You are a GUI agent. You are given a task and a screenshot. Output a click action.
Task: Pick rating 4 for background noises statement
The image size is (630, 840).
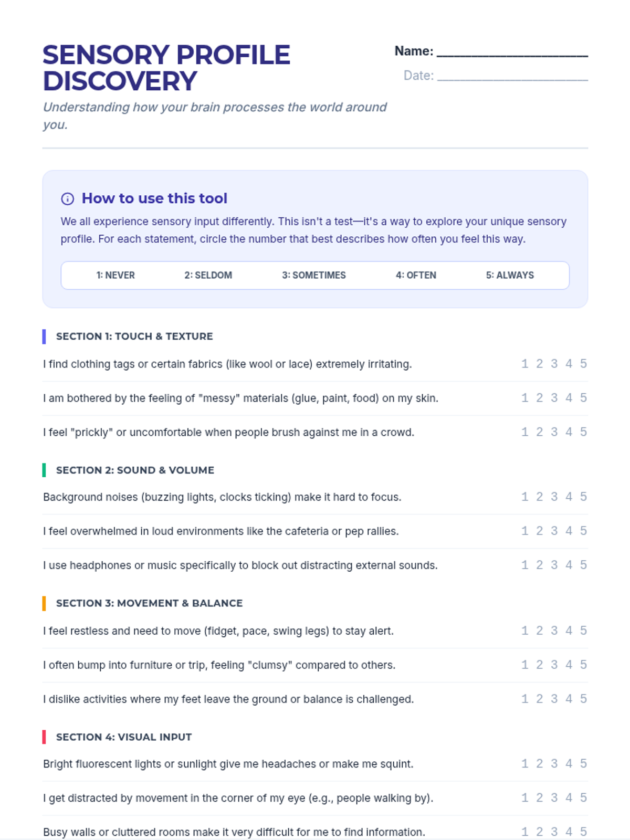(x=569, y=497)
